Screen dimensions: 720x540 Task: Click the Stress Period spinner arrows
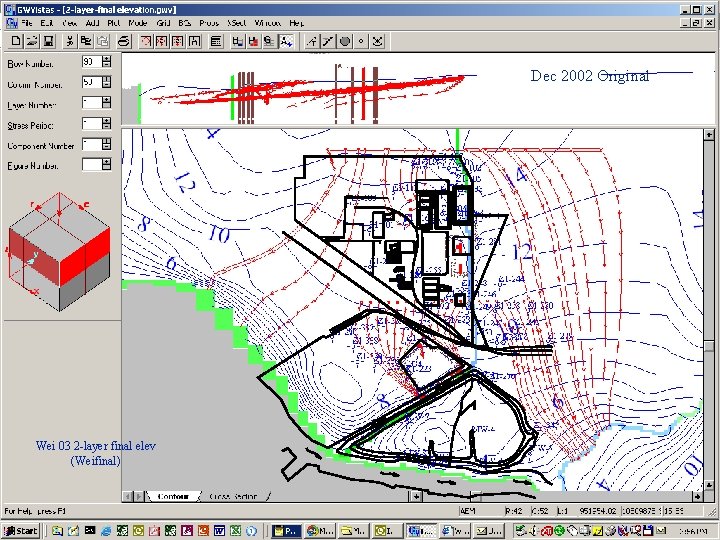click(107, 123)
